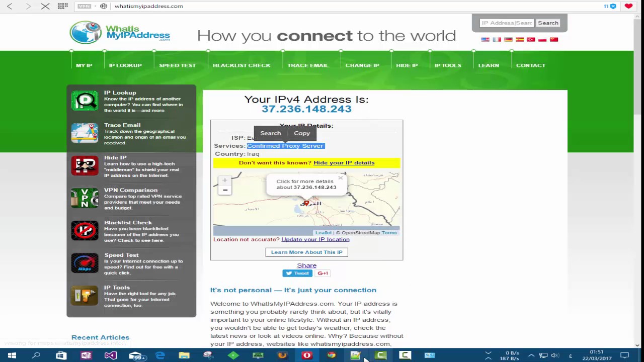Open the TRACE EMAIL menu item
The height and width of the screenshot is (362, 644).
[x=308, y=65]
